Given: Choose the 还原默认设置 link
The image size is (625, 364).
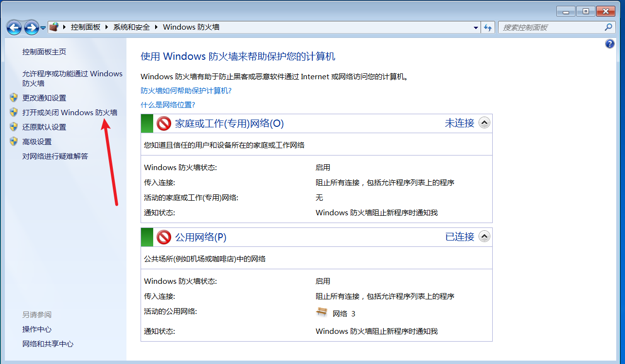Looking at the screenshot, I should tap(44, 127).
